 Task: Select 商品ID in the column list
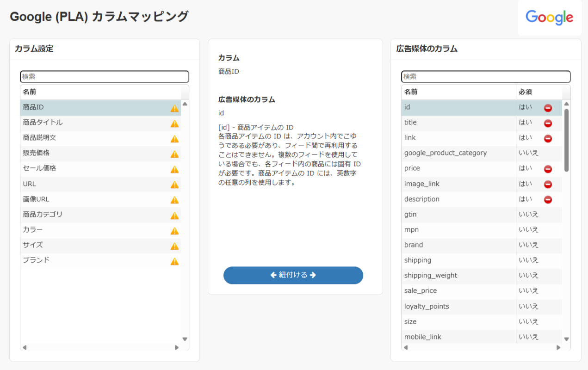pos(101,108)
